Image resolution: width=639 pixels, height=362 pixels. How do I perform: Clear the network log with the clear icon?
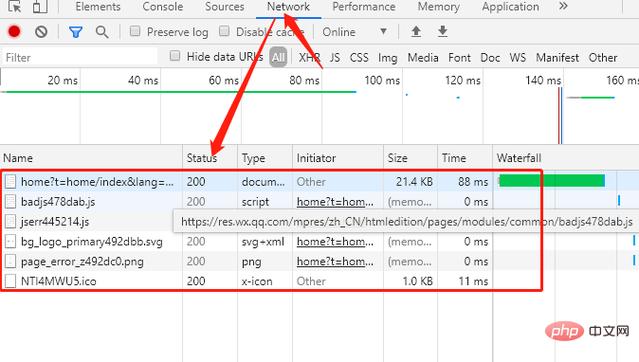41,32
